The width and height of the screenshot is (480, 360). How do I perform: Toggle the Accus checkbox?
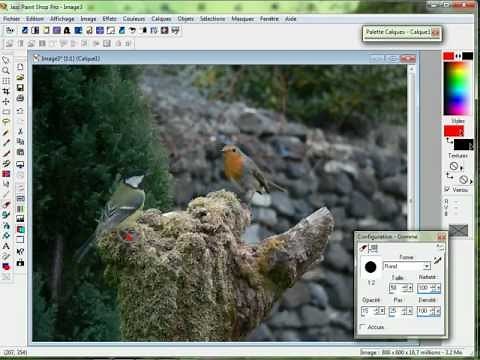pyautogui.click(x=362, y=327)
